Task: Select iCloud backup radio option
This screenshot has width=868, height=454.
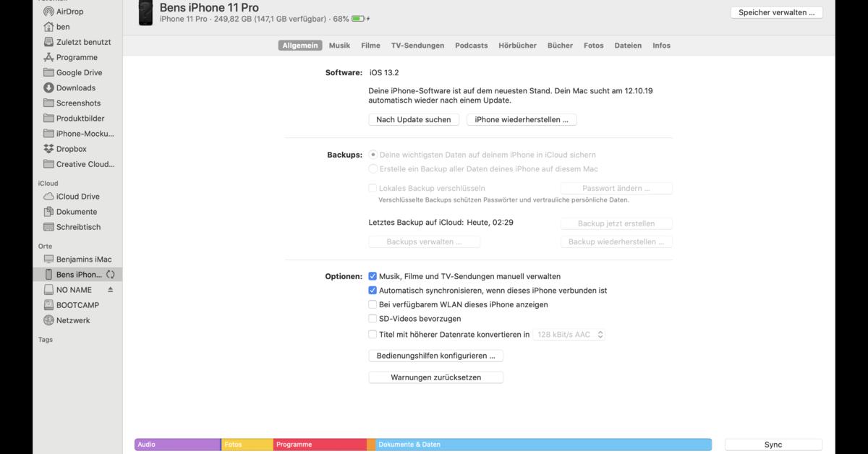Action: pyautogui.click(x=373, y=155)
